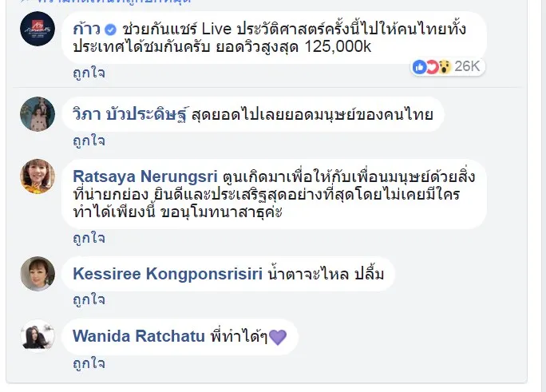546x392 pixels.
Task: Open the ก้าว page name link
Action: [86, 30]
